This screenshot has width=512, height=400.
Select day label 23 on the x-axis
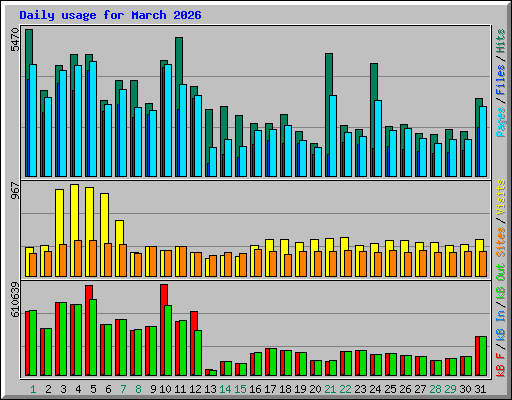360,389
